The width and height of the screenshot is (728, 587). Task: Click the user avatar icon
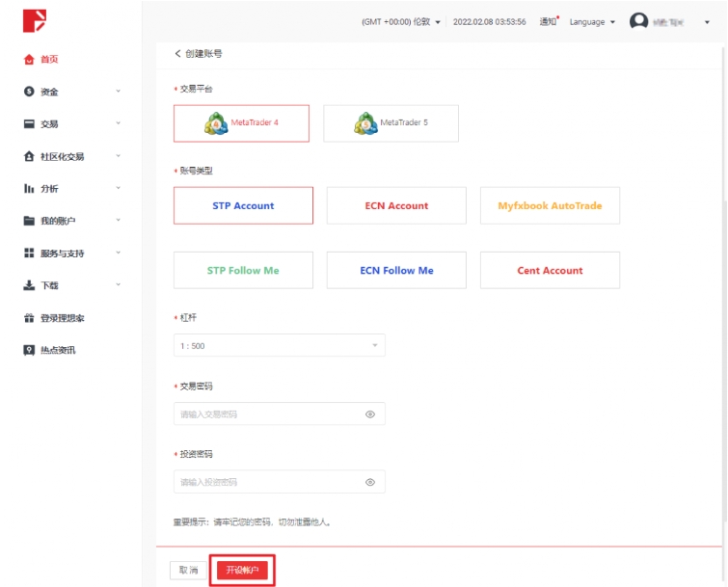pos(638,21)
